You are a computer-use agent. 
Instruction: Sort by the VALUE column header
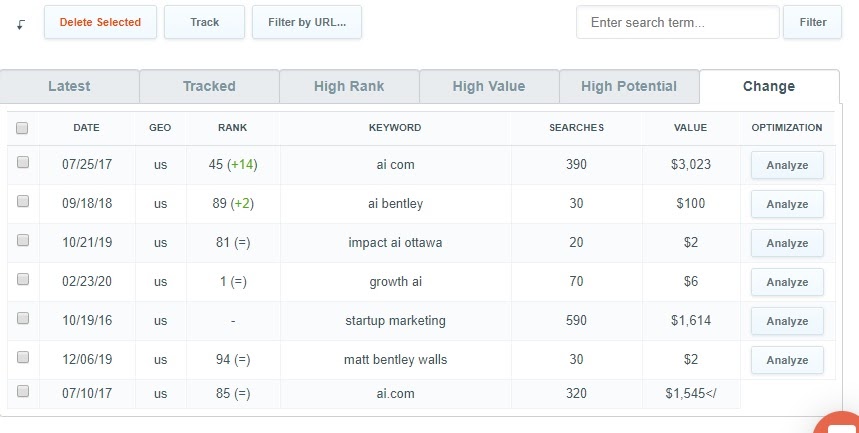point(690,128)
